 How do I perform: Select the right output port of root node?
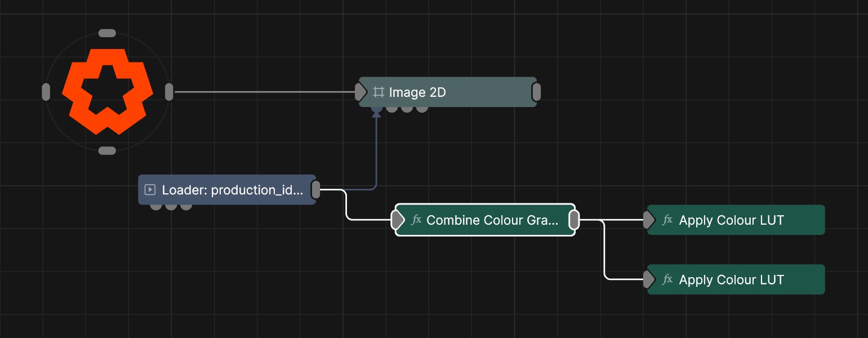click(169, 92)
